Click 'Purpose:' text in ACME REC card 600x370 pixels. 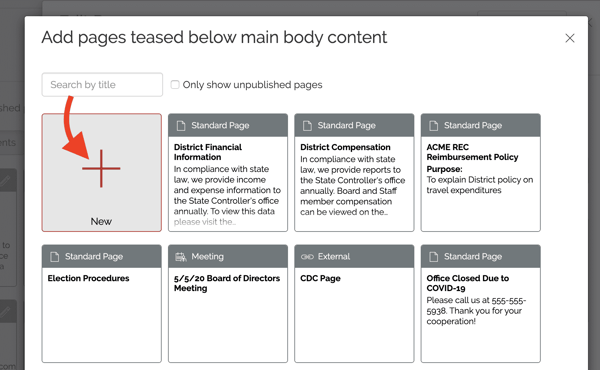(x=444, y=169)
